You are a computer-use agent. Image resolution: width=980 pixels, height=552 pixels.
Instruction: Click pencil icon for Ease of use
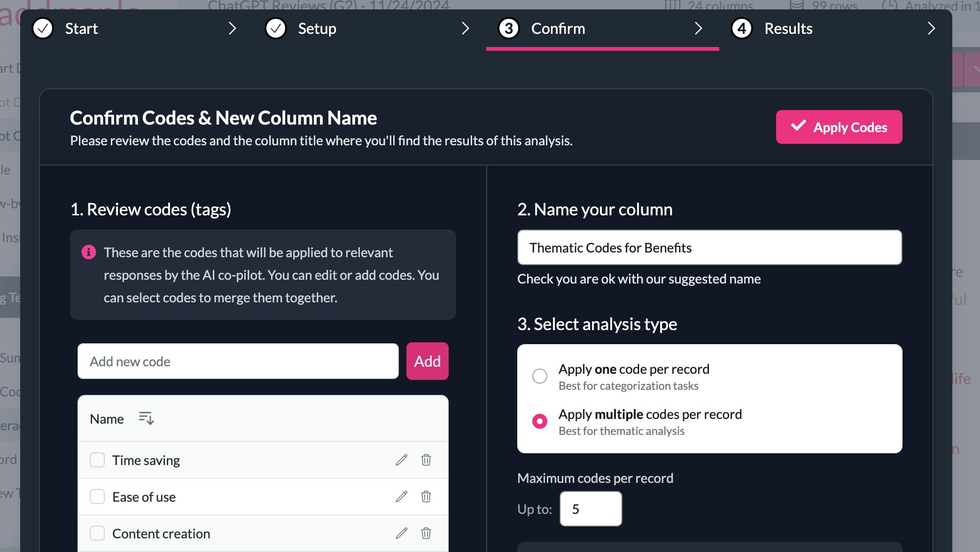pos(401,497)
